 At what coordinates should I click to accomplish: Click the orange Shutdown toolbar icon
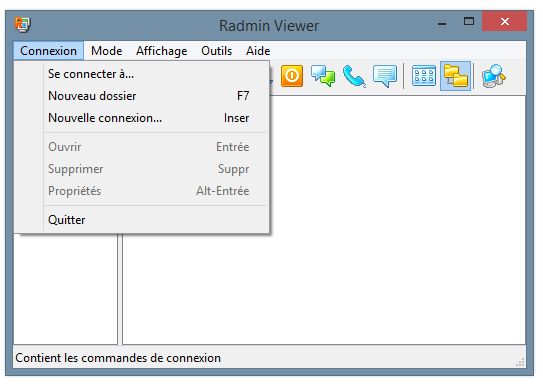[292, 75]
